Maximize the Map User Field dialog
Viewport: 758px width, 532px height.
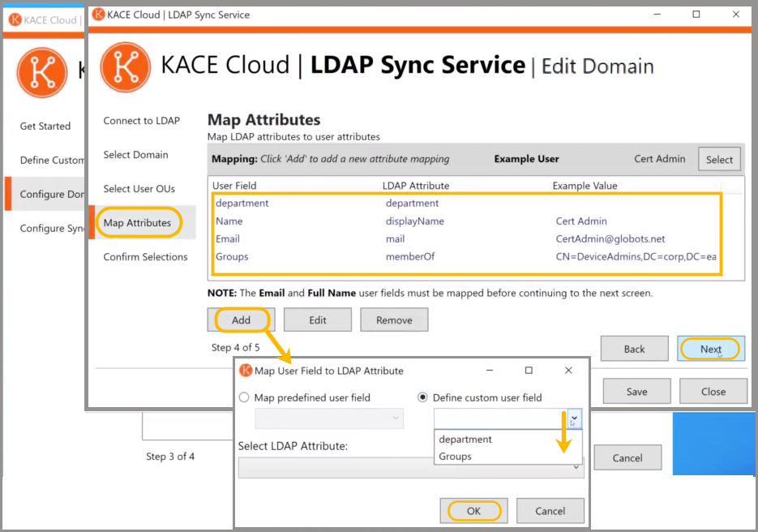click(x=529, y=371)
